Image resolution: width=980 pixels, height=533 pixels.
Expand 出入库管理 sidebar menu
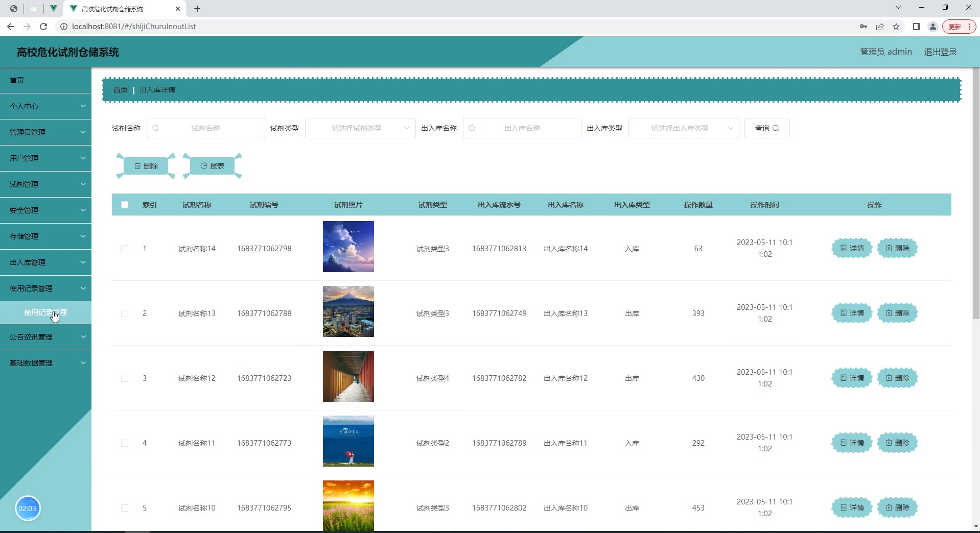pyautogui.click(x=45, y=262)
